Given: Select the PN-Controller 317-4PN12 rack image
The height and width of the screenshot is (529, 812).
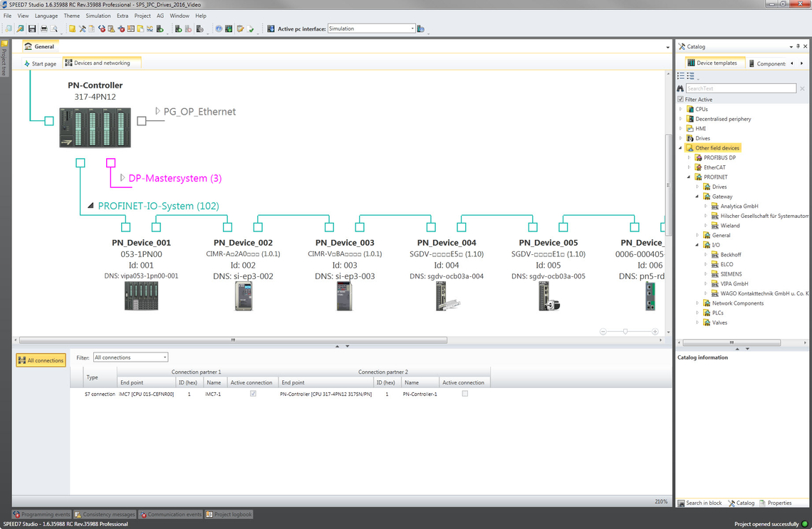Looking at the screenshot, I should tap(90, 127).
